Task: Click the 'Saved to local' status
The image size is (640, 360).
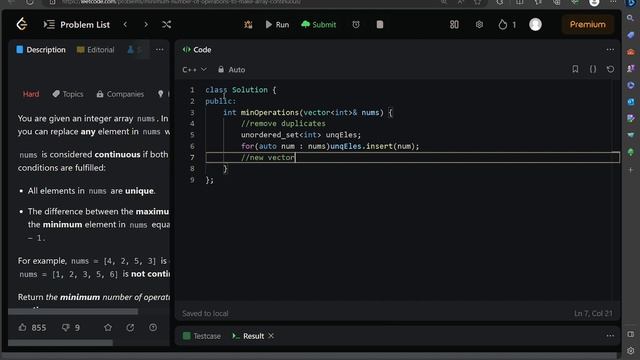Action: pyautogui.click(x=205, y=313)
